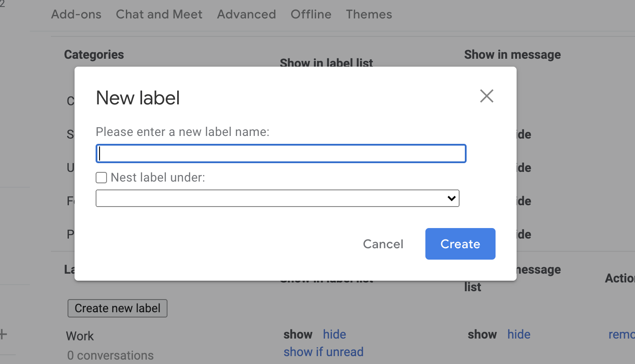Click the Cancel button

[383, 244]
